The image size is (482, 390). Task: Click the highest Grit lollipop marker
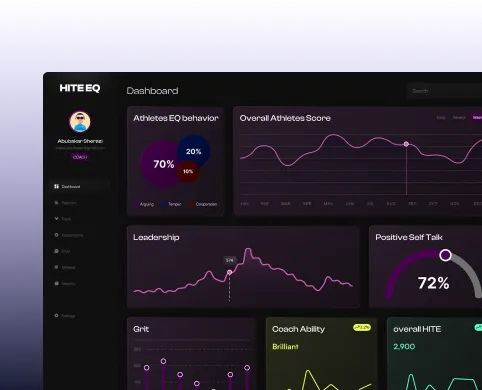click(x=163, y=361)
